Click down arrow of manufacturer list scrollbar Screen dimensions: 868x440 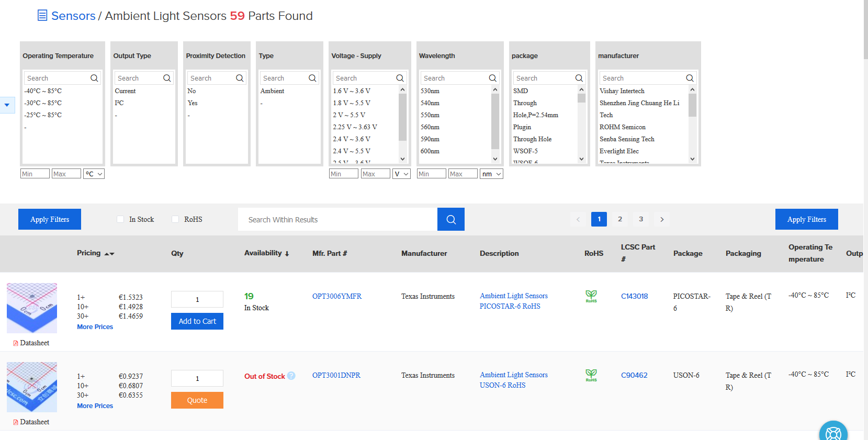(692, 159)
